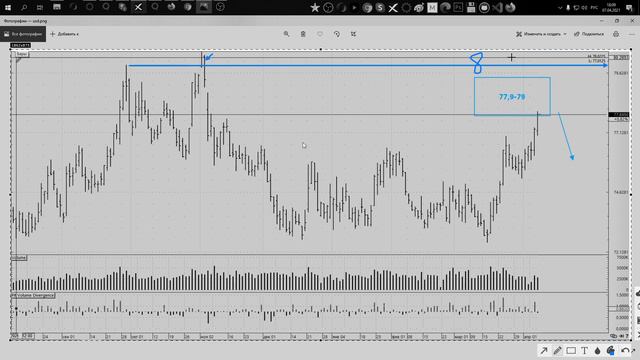Image resolution: width=640 pixels, height=360 pixels.
Task: Add photo to favorites with heart
Action: (320, 34)
